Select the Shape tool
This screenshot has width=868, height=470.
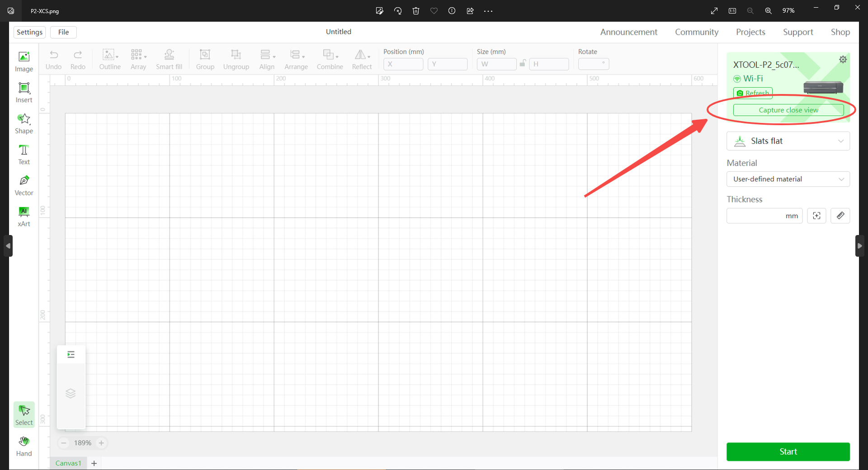click(x=24, y=122)
